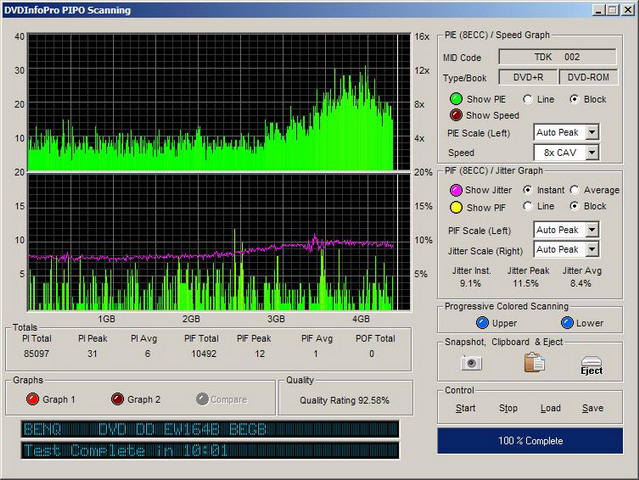Select the dark red Graph 2 indicator
Image resolution: width=639 pixels, height=480 pixels.
[x=117, y=399]
